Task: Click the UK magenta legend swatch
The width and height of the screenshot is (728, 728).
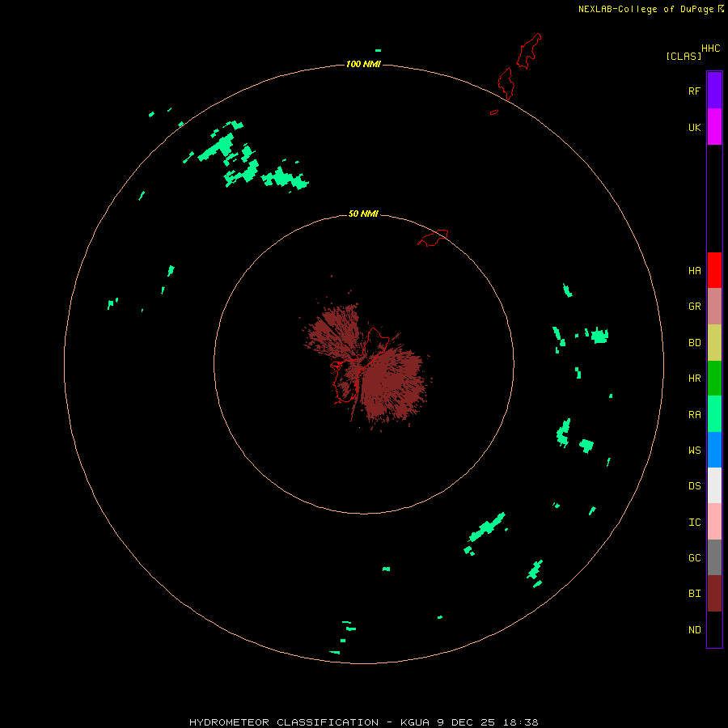Action: [x=714, y=127]
